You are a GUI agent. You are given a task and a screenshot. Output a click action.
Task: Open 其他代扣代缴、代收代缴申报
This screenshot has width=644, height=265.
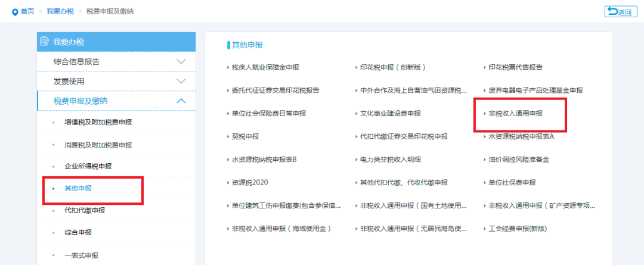coord(404,183)
